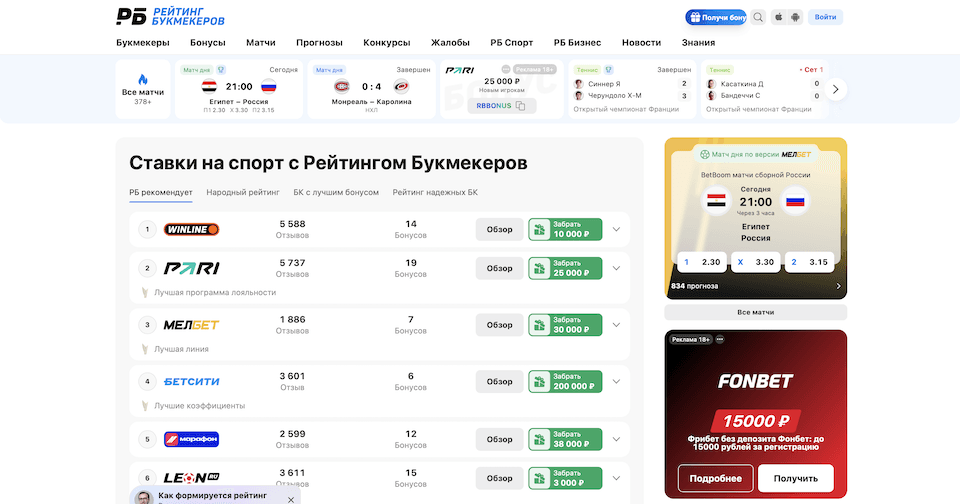The width and height of the screenshot is (960, 504).
Task: Click Забрать 10 000 ₽ Winline bonus
Action: pyautogui.click(x=565, y=230)
